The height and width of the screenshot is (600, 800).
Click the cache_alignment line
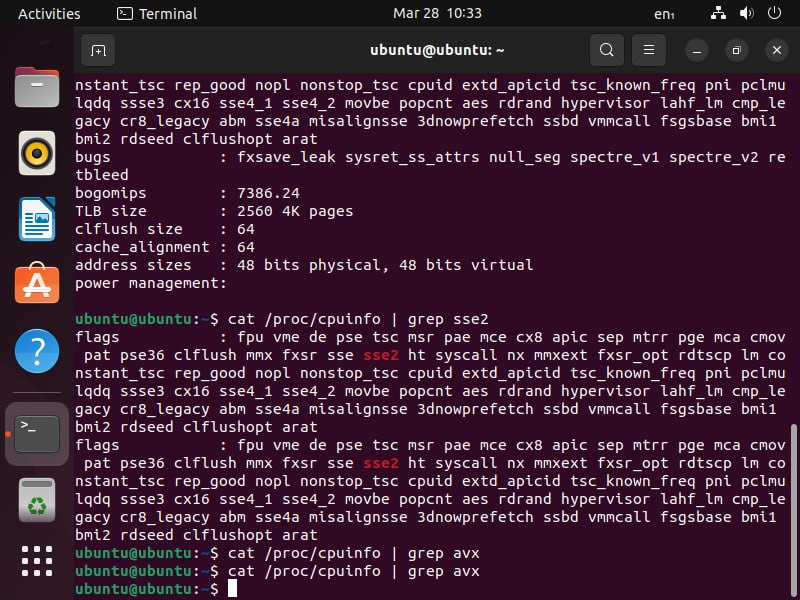tap(165, 247)
